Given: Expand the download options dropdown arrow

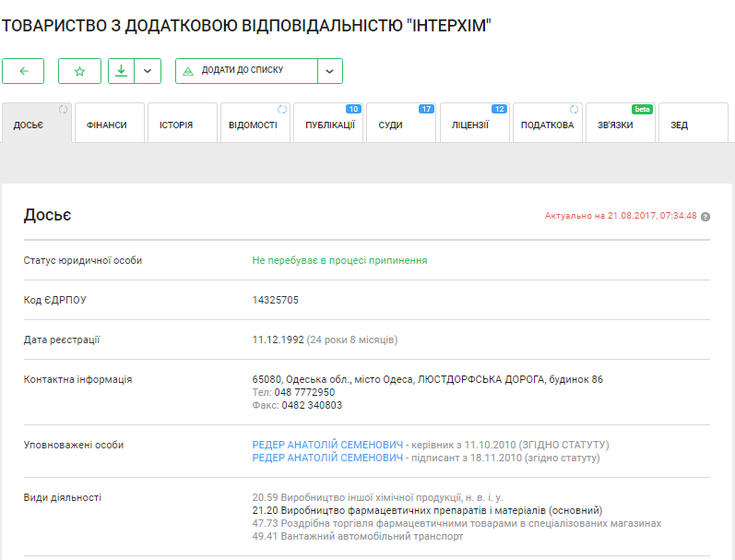Looking at the screenshot, I should coord(148,71).
